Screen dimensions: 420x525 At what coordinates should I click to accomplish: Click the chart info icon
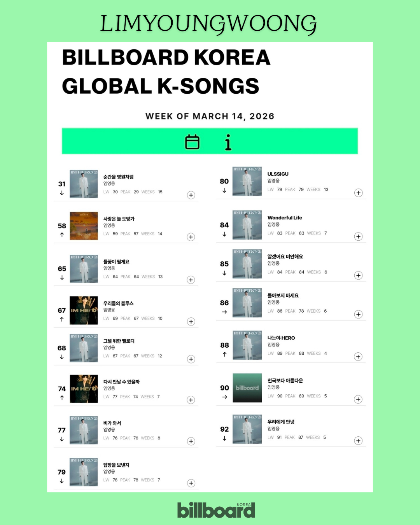[228, 142]
